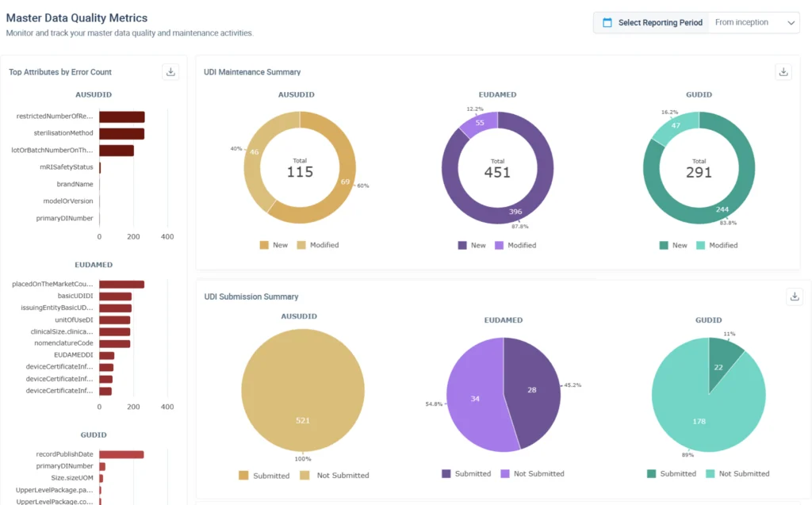The width and height of the screenshot is (812, 505).
Task: Click the recordPublishDate error bar
Action: click(121, 455)
